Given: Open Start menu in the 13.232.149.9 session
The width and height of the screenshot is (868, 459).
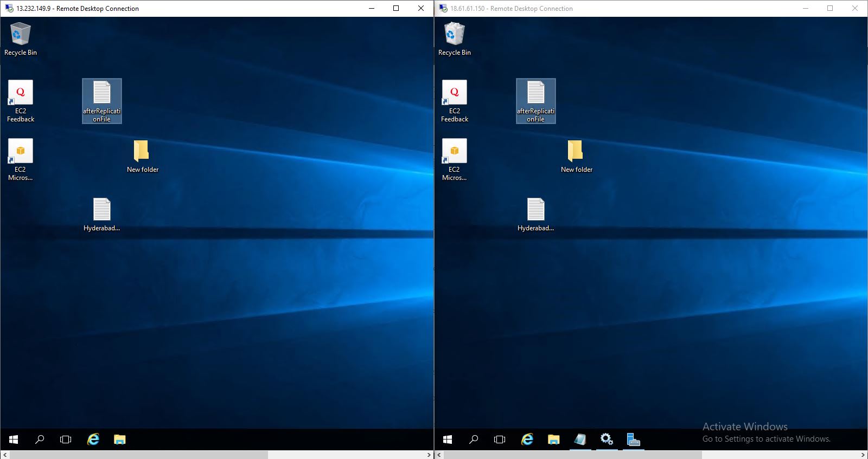Looking at the screenshot, I should point(14,439).
